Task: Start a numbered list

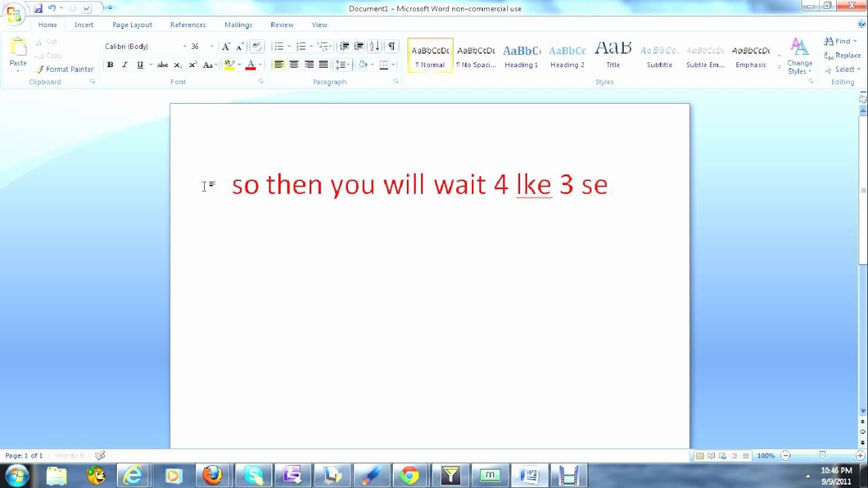Action: pyautogui.click(x=300, y=46)
